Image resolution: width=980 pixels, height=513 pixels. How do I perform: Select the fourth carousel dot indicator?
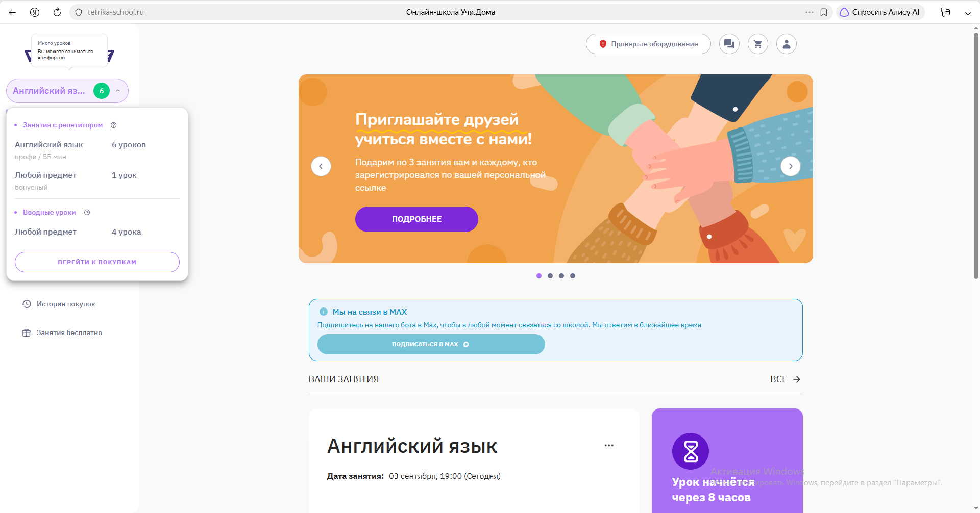pos(573,276)
